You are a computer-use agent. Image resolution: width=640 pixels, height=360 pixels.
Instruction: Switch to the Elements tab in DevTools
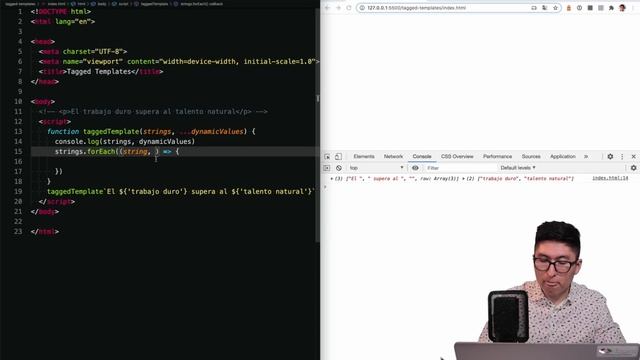[x=364, y=156]
